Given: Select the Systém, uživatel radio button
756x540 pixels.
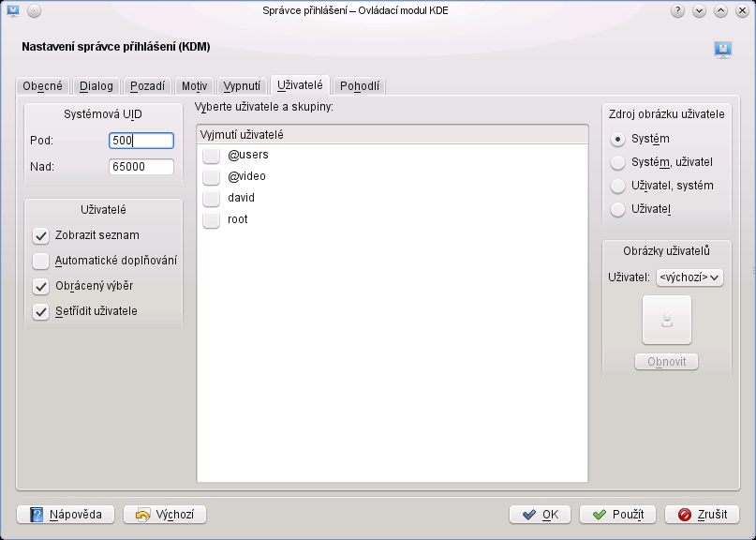Looking at the screenshot, I should 617,162.
